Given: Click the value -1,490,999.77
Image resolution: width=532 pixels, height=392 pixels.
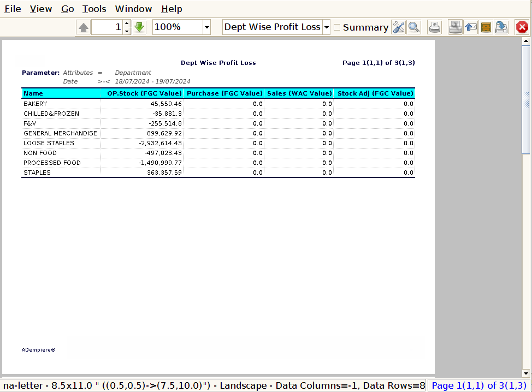Looking at the screenshot, I should (160, 163).
